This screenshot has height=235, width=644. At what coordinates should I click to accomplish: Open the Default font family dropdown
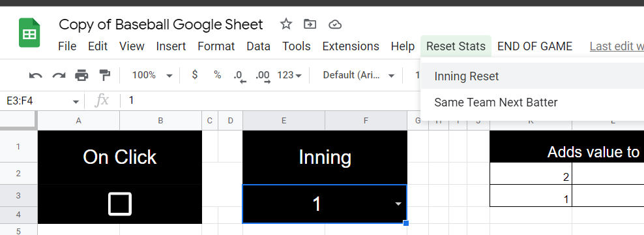(359, 75)
